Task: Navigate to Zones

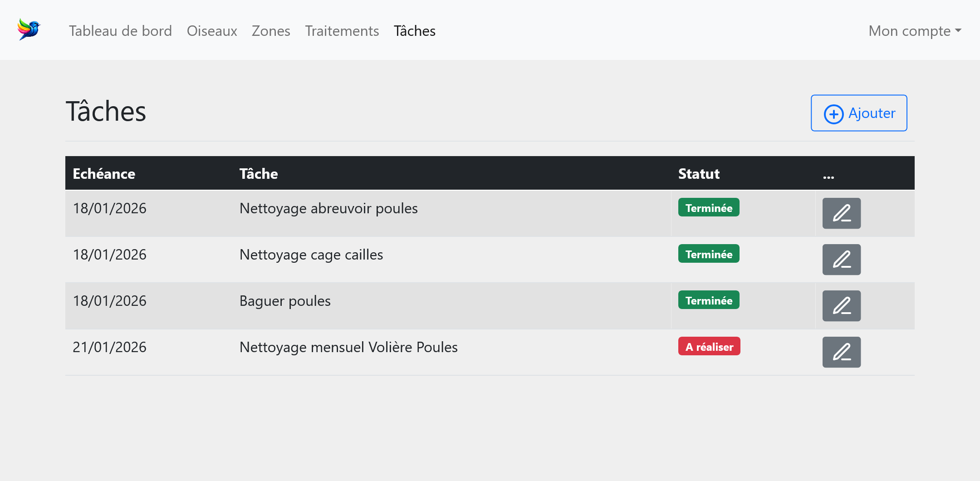Action: pyautogui.click(x=271, y=31)
